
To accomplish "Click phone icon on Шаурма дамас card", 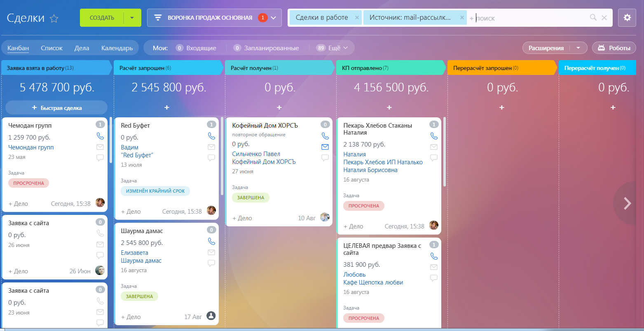I will [211, 241].
